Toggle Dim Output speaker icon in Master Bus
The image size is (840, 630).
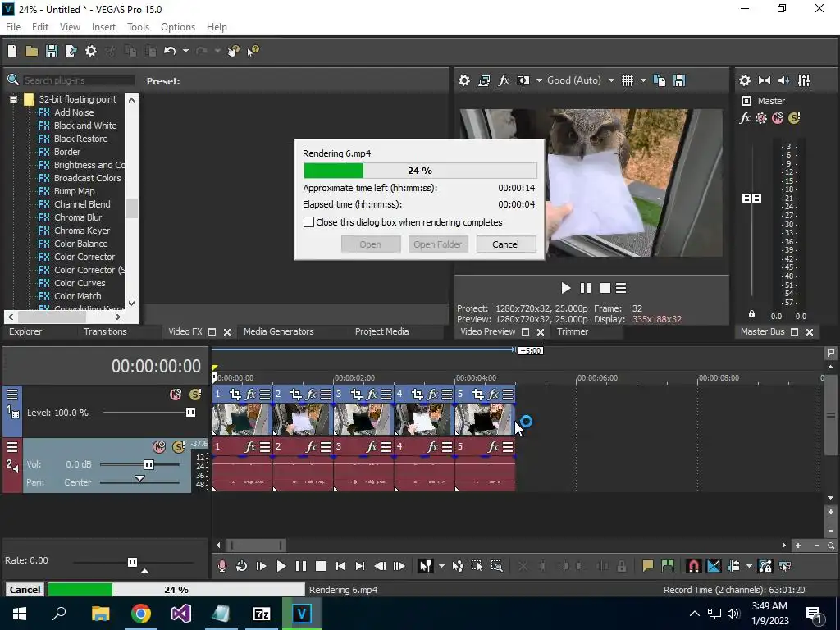[783, 80]
